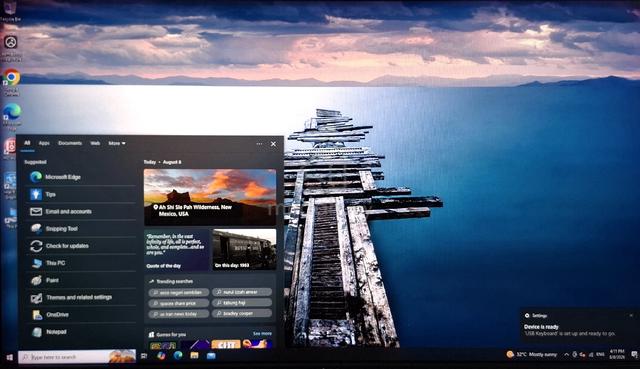
Task: Switch to the All search tab
Action: pyautogui.click(x=27, y=143)
